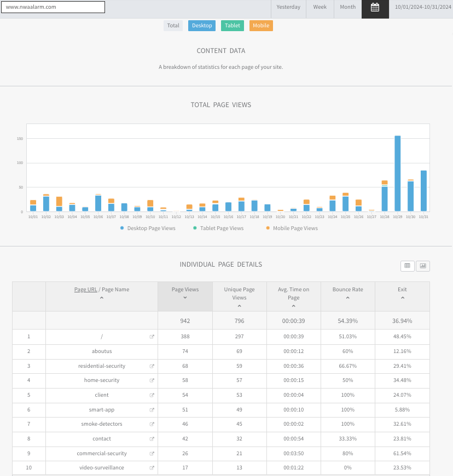The image size is (453, 476).
Task: Toggle Desktop Page Views legend series
Action: 148,228
